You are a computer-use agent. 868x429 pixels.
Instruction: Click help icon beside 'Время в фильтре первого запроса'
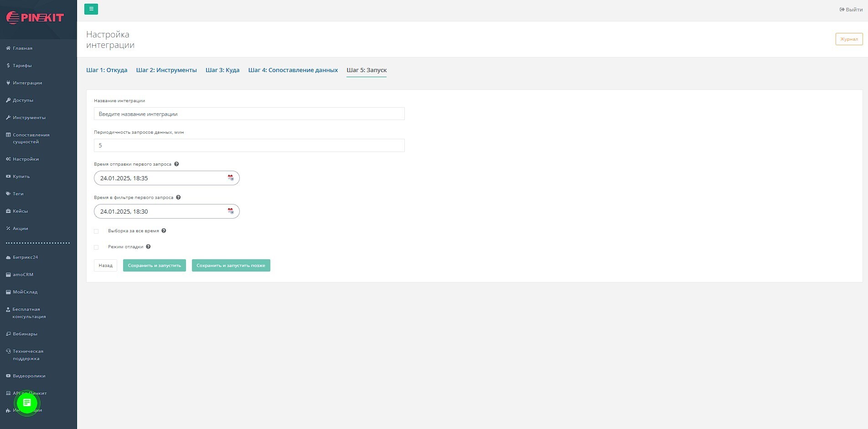click(178, 198)
